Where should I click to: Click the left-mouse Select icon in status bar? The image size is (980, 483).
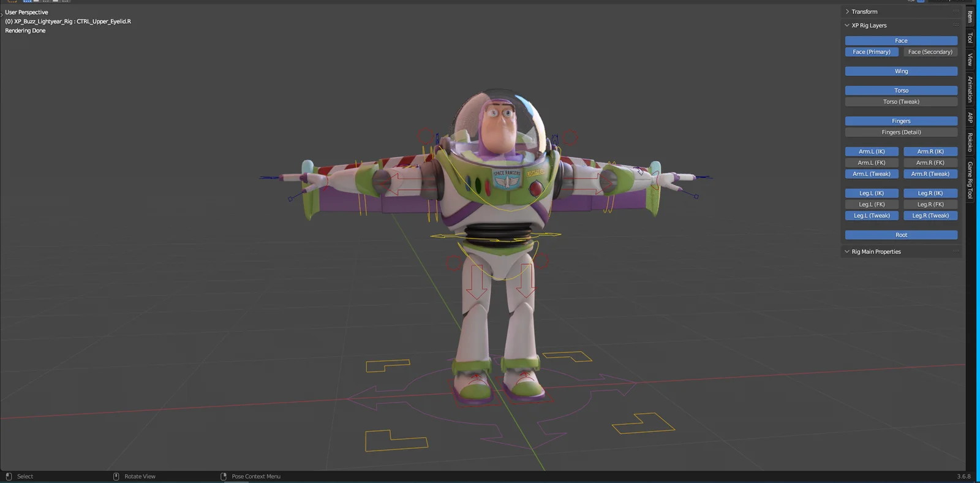click(9, 476)
